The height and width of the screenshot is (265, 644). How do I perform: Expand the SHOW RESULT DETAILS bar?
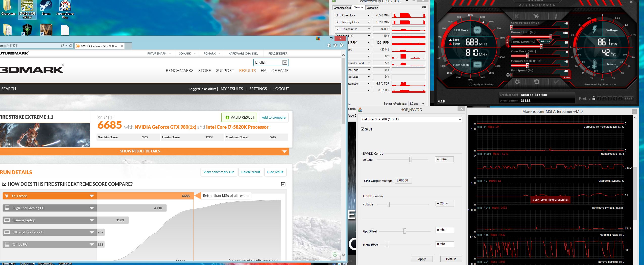[x=144, y=151]
